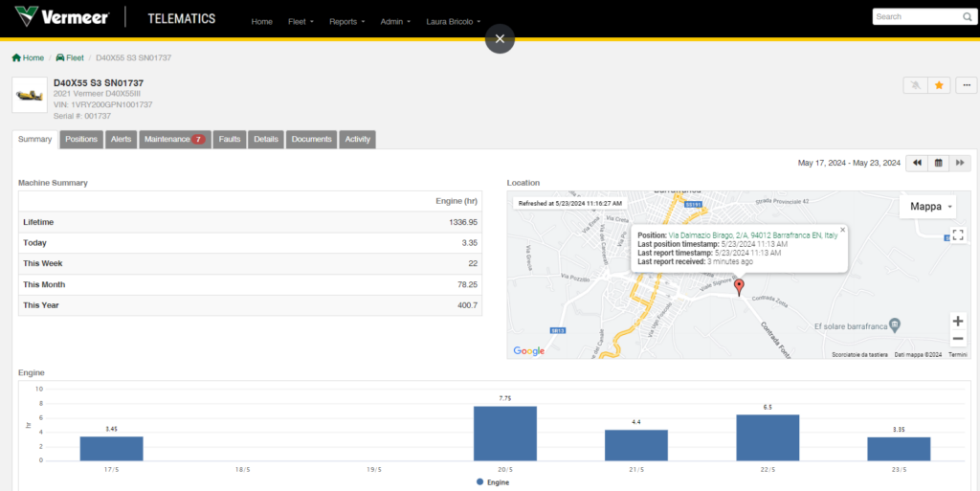Open the Fleet breadcrumb link

click(x=69, y=57)
